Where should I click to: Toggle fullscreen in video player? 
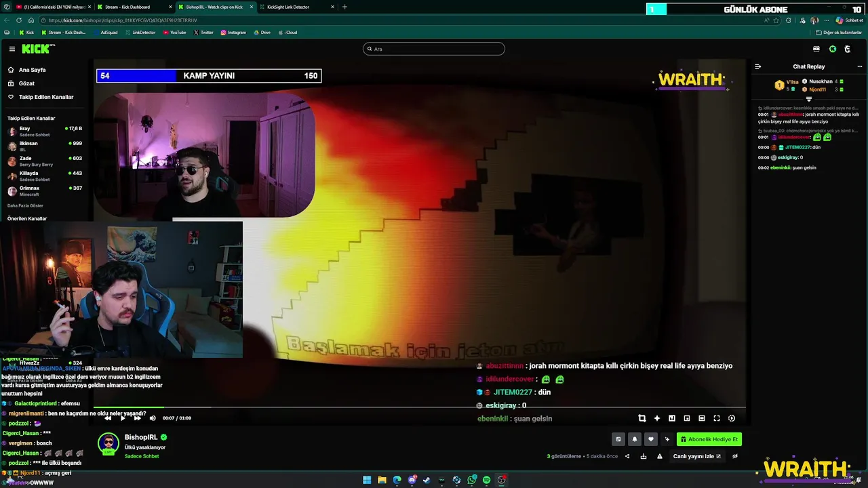click(716, 418)
